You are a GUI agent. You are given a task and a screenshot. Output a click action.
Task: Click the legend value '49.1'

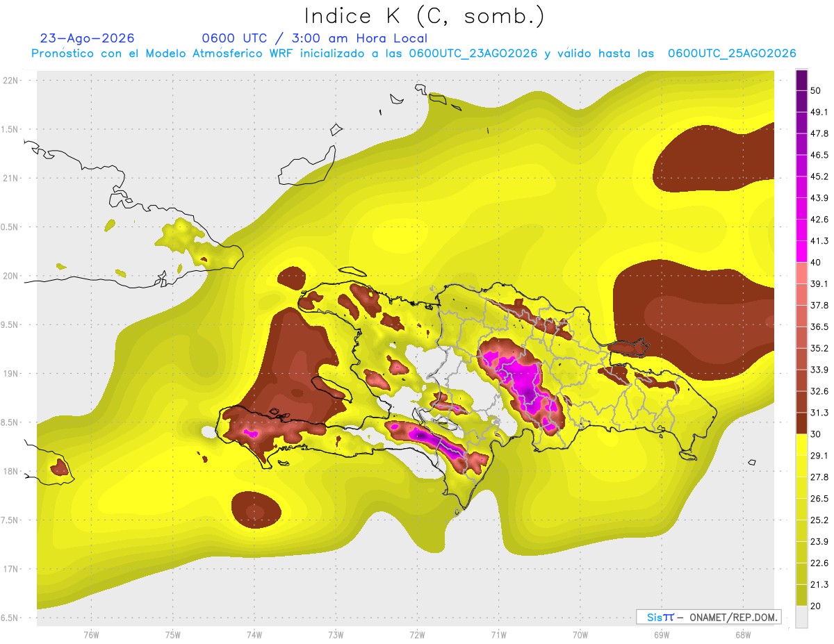[819, 112]
